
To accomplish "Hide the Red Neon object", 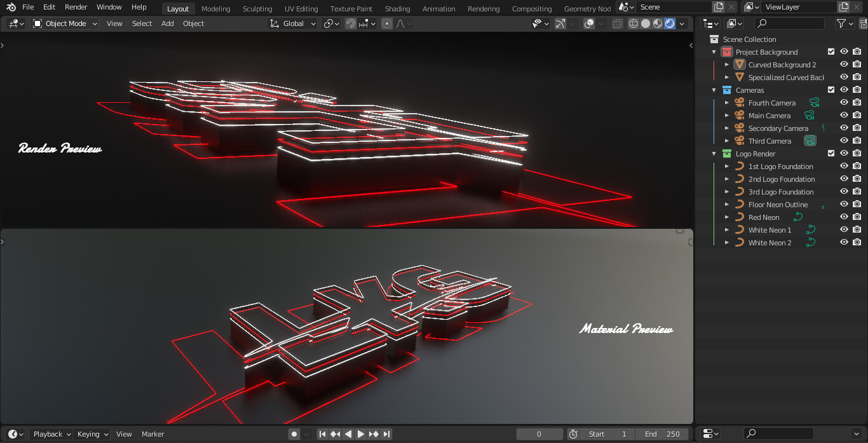I will pyautogui.click(x=844, y=217).
